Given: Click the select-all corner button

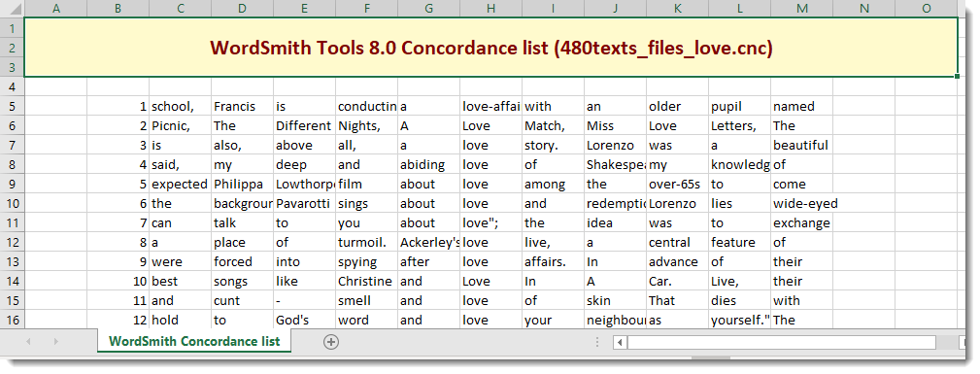Looking at the screenshot, I should [12, 8].
